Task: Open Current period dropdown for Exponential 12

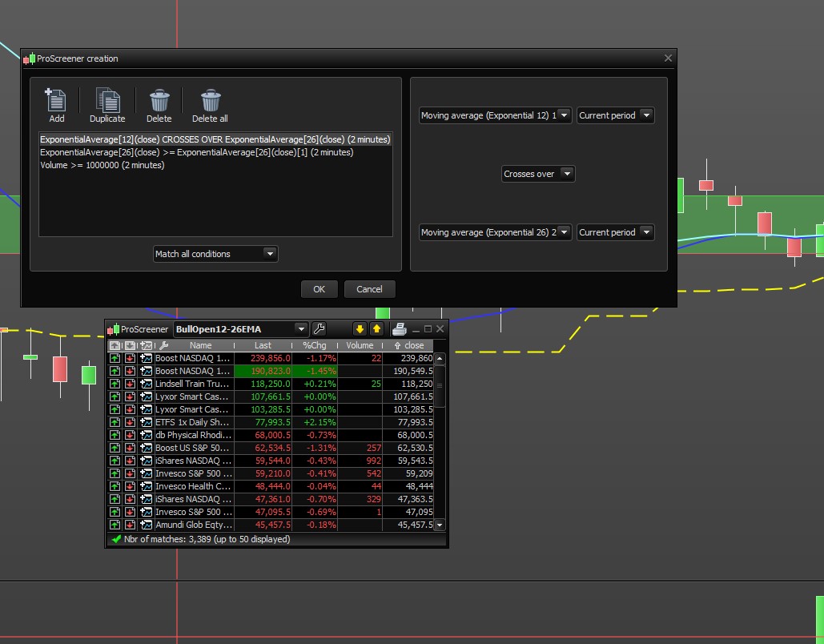Action: pyautogui.click(x=615, y=115)
